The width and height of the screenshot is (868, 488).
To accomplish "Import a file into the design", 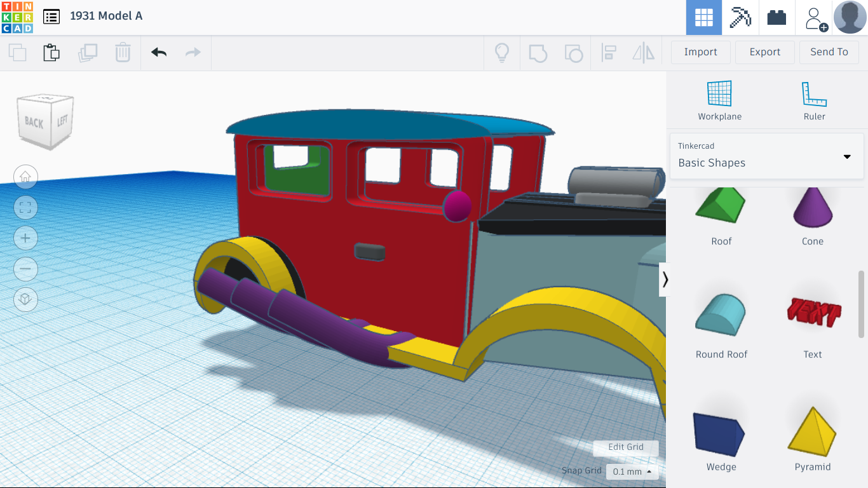I will 700,52.
